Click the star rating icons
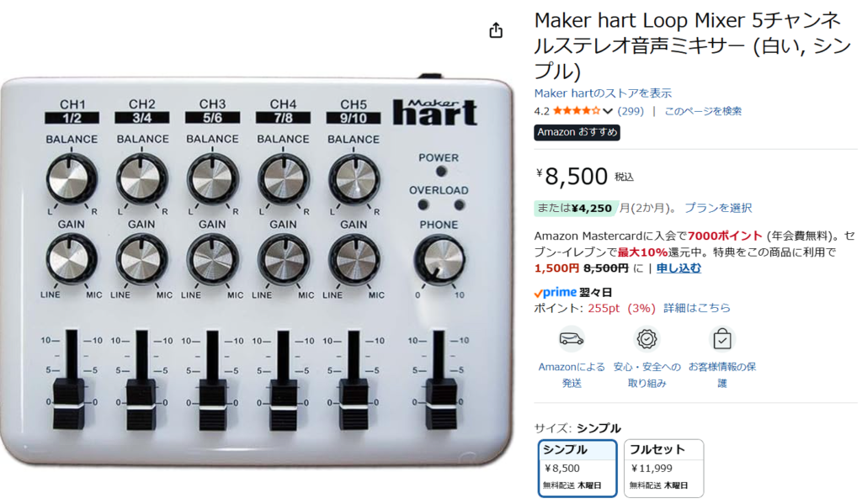The height and width of the screenshot is (504, 862). tap(576, 110)
